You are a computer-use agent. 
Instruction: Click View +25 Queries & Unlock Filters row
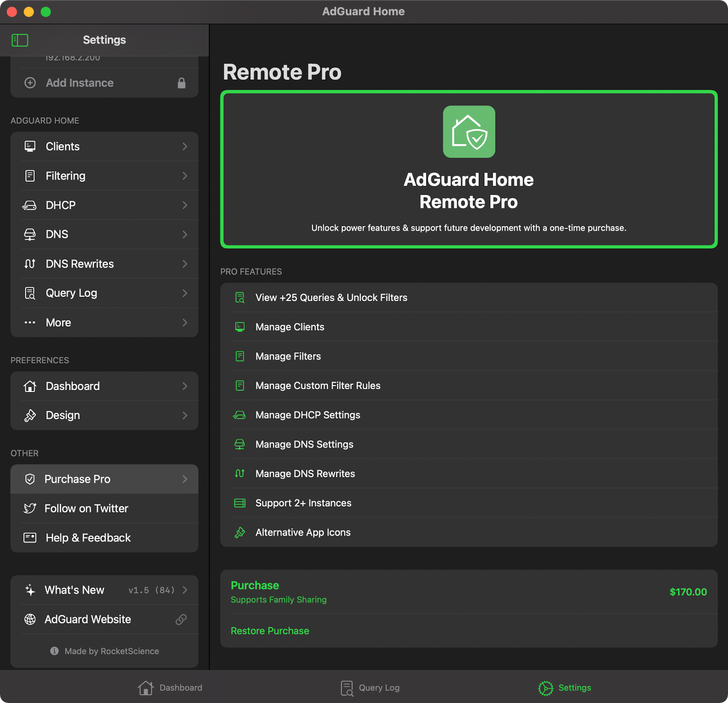tap(469, 298)
